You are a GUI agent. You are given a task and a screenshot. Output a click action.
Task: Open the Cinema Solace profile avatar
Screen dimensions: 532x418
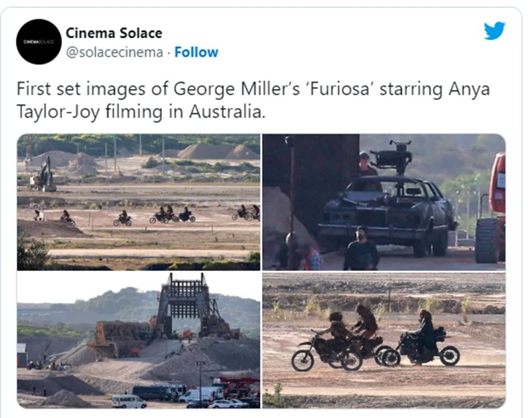(39, 41)
